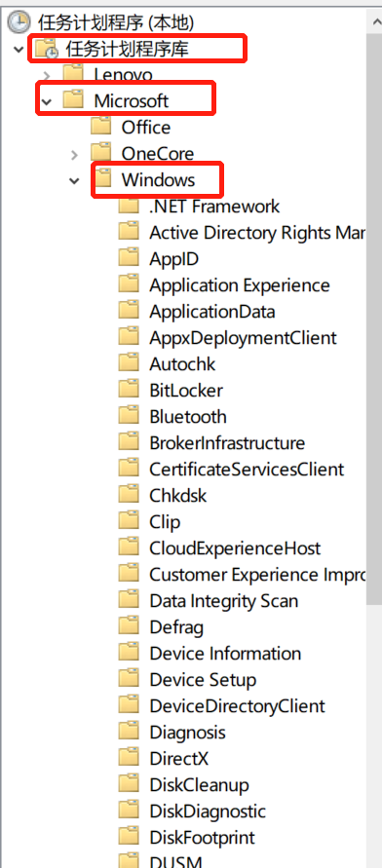The image size is (382, 868).
Task: Click the BitLocker folder icon
Action: tap(129, 390)
